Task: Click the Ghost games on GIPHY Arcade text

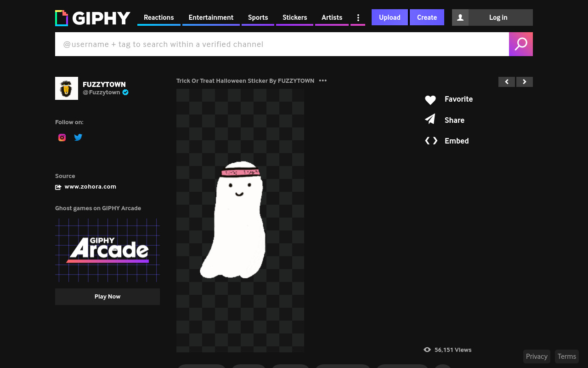Action: pos(98,208)
